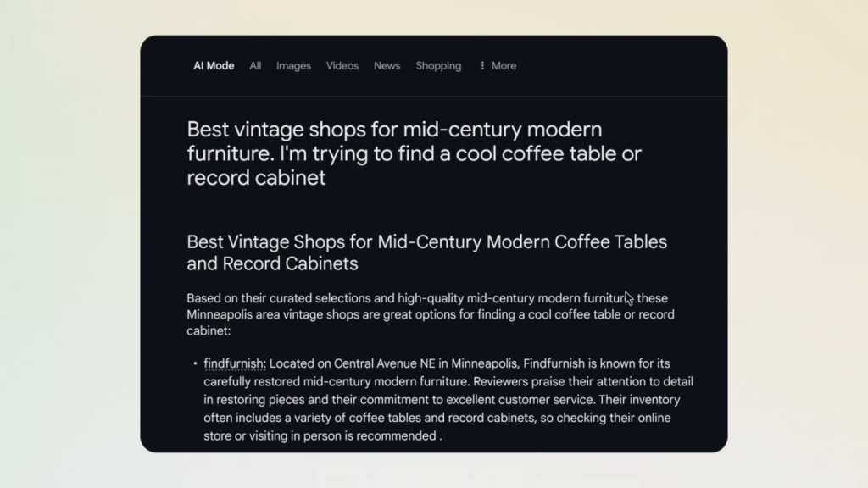Go to the Videos tab
Screen dimensions: 868x488
coord(342,66)
